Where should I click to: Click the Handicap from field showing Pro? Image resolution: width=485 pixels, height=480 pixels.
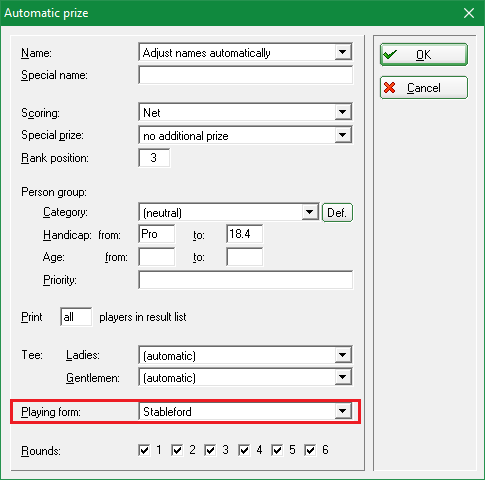click(156, 234)
